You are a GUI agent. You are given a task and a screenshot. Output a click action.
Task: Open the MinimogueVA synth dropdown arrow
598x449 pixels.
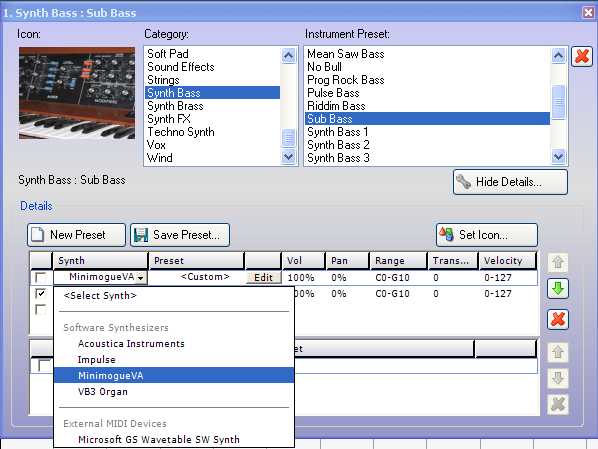[x=141, y=278]
